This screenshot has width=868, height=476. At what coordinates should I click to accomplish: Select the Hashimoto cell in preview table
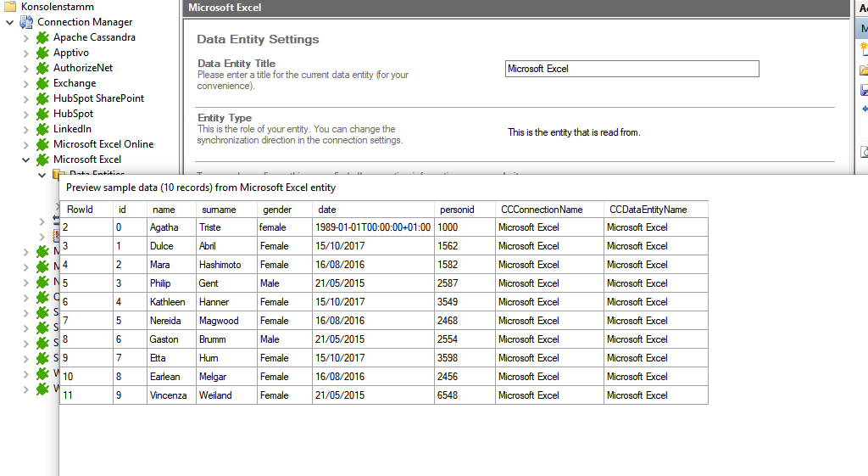click(220, 265)
